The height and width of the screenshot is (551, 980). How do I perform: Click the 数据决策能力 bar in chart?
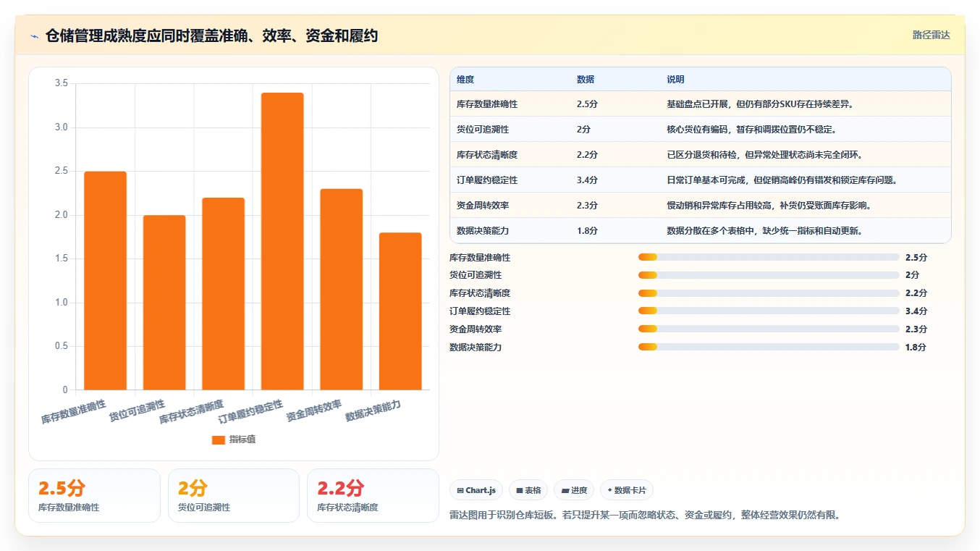[400, 311]
